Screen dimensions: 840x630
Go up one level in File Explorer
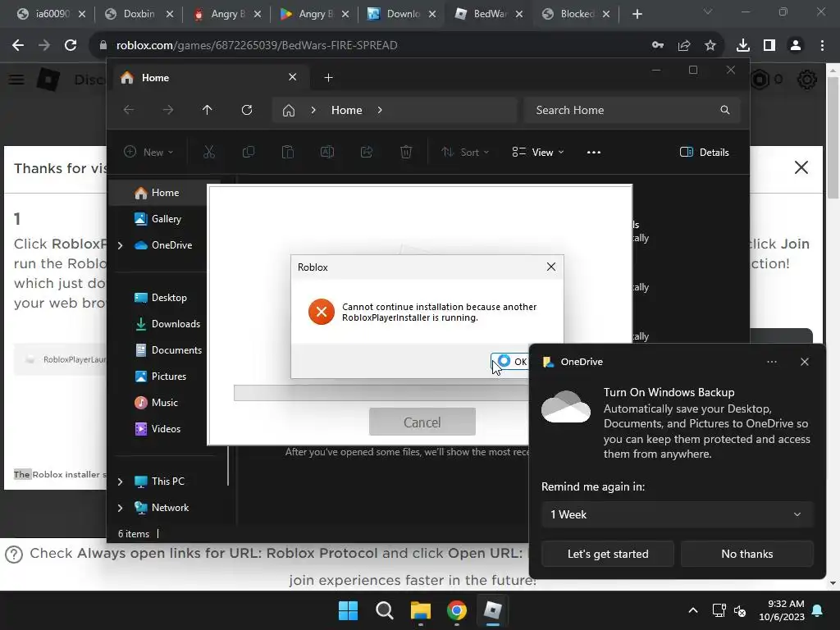(208, 110)
